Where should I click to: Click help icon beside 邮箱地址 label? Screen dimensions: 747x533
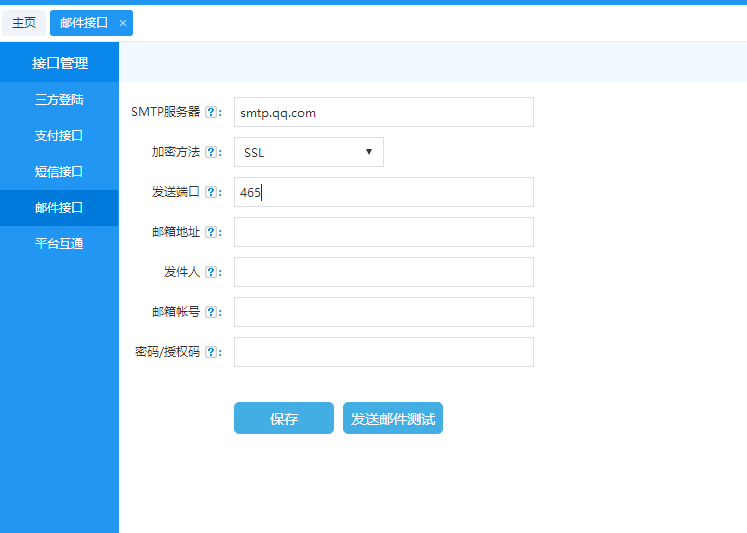point(210,232)
